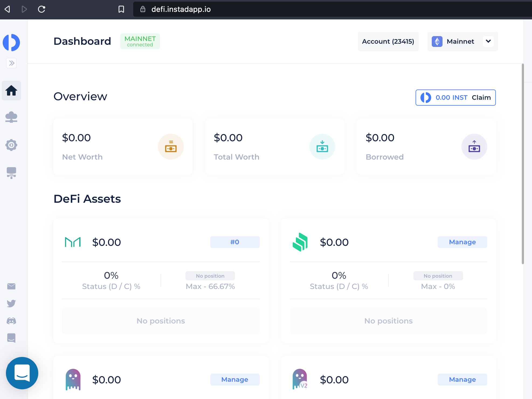532x399 pixels.
Task: Open the Mainnet network dropdown
Action: coord(460,42)
